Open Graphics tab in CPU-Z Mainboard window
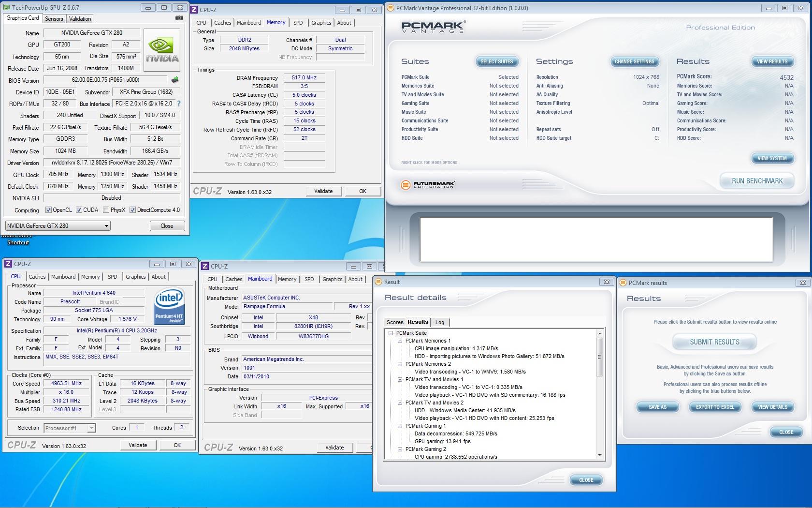The height and width of the screenshot is (508, 812). (333, 279)
